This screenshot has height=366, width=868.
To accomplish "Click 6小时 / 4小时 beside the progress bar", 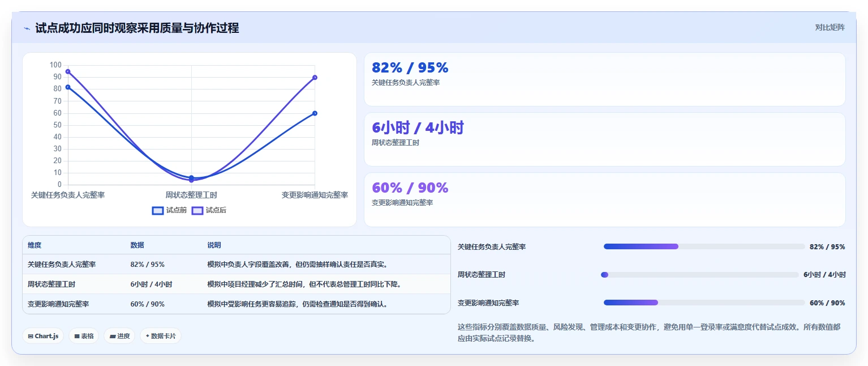I will 824,275.
